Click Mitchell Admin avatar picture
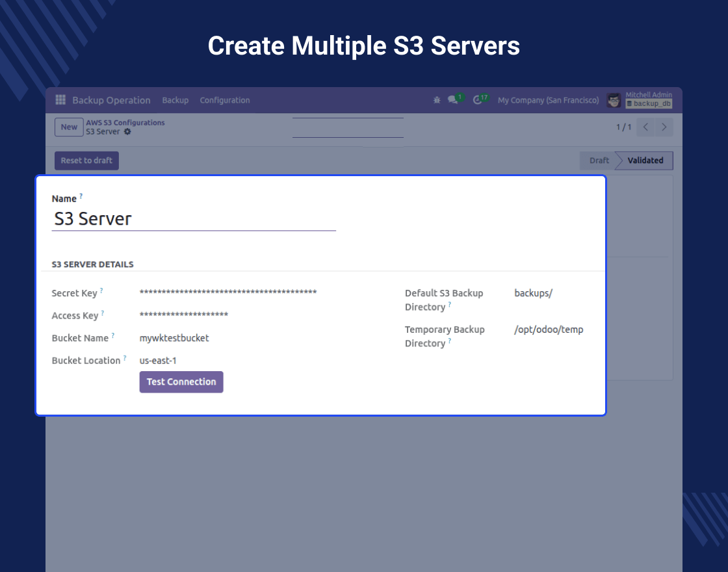Viewport: 728px width, 572px height. 614,100
